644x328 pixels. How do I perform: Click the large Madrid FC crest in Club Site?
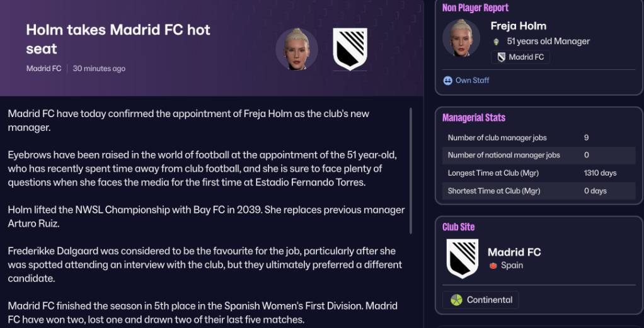click(x=462, y=258)
